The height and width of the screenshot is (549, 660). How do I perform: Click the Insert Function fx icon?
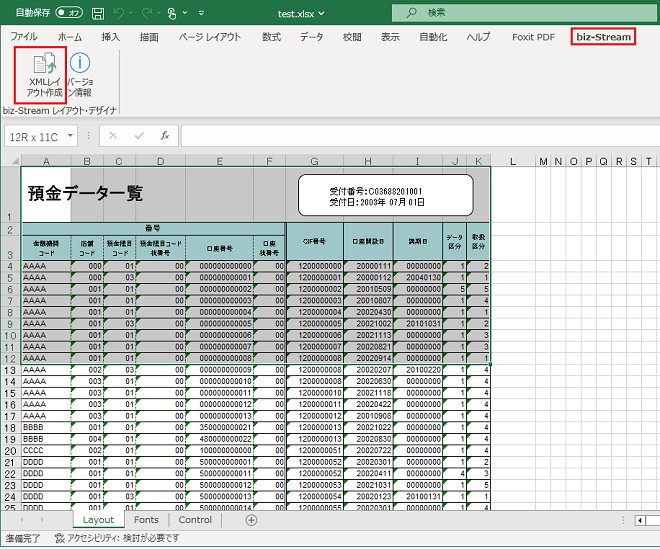(x=165, y=136)
